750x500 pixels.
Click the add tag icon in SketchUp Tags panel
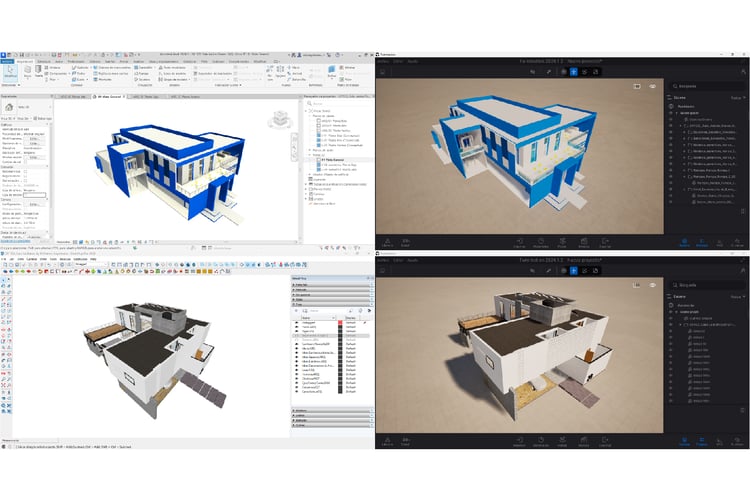tap(296, 311)
